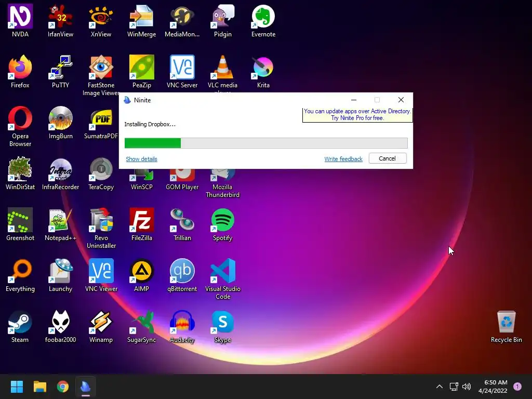Open the WinMerge shortcut
Viewport: 532px width, 399px height.
coord(141,21)
